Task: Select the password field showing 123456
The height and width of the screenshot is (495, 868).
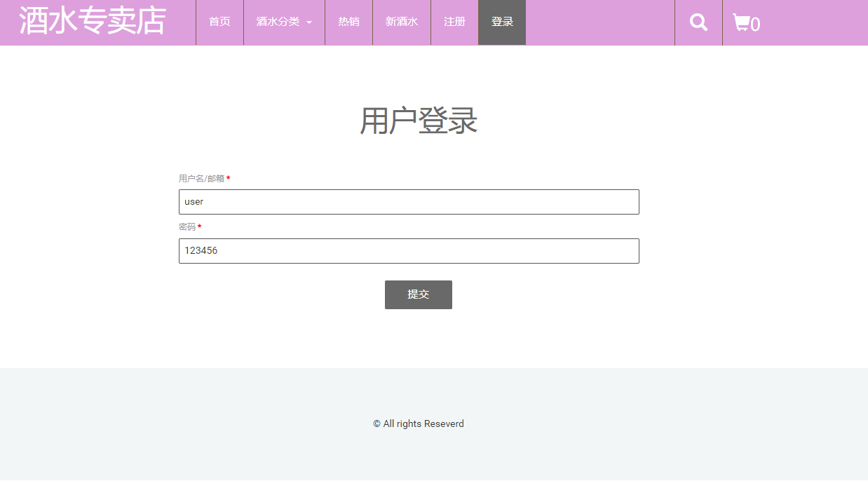Action: click(x=409, y=250)
